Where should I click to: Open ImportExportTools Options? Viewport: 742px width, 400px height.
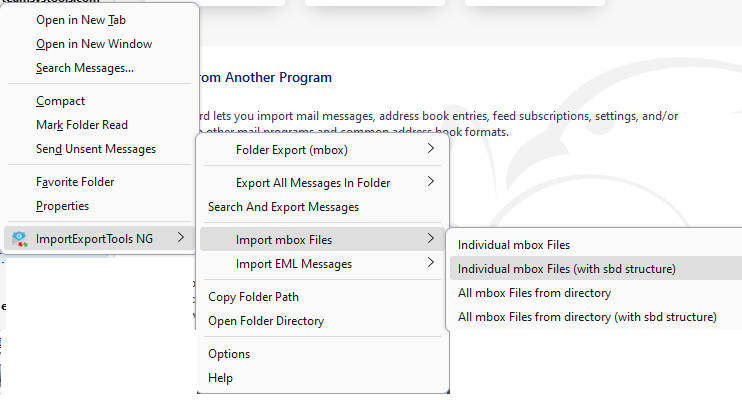click(229, 355)
